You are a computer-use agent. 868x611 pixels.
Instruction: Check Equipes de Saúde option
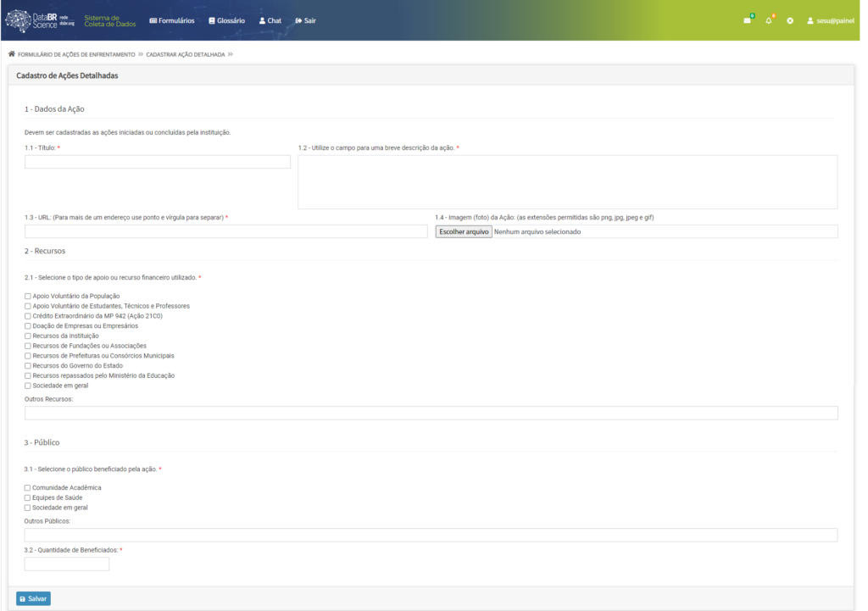click(x=28, y=497)
